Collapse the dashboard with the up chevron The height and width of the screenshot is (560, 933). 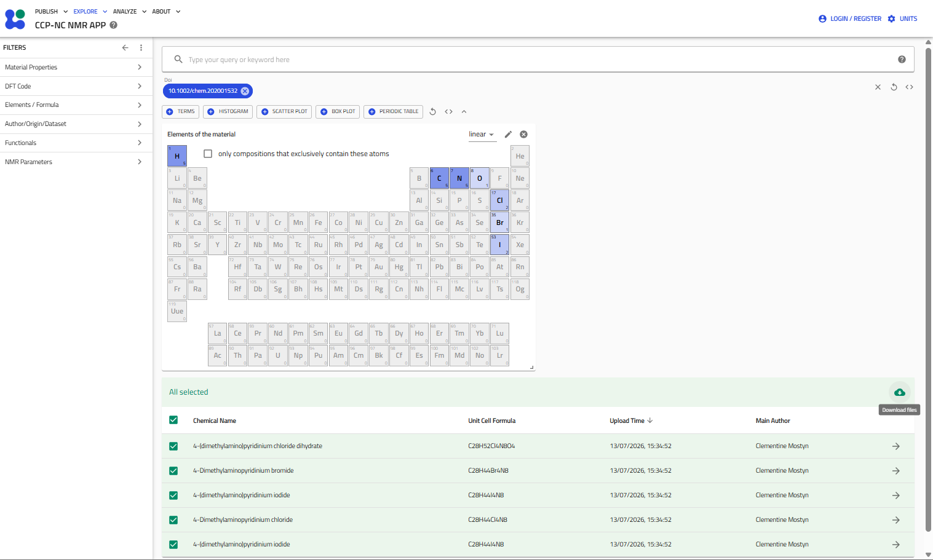point(464,112)
